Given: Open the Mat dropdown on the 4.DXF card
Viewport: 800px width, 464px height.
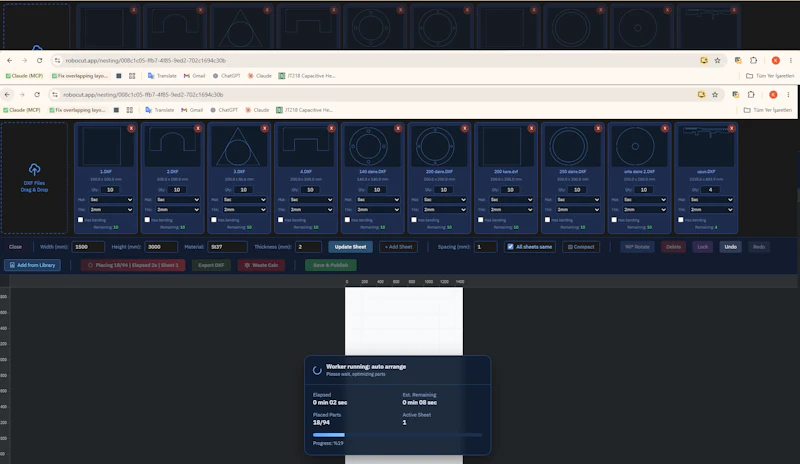Looking at the screenshot, I should point(311,200).
